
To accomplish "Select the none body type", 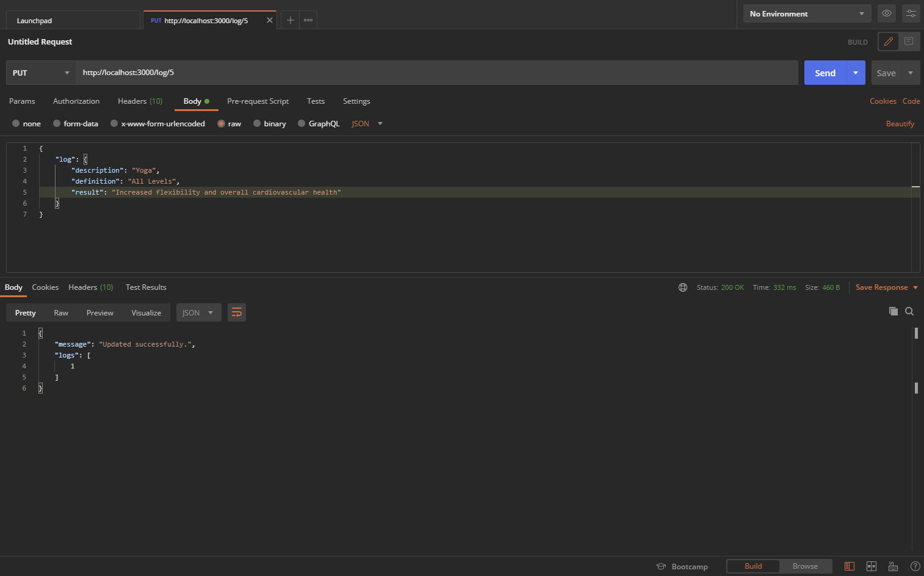I will 26,123.
